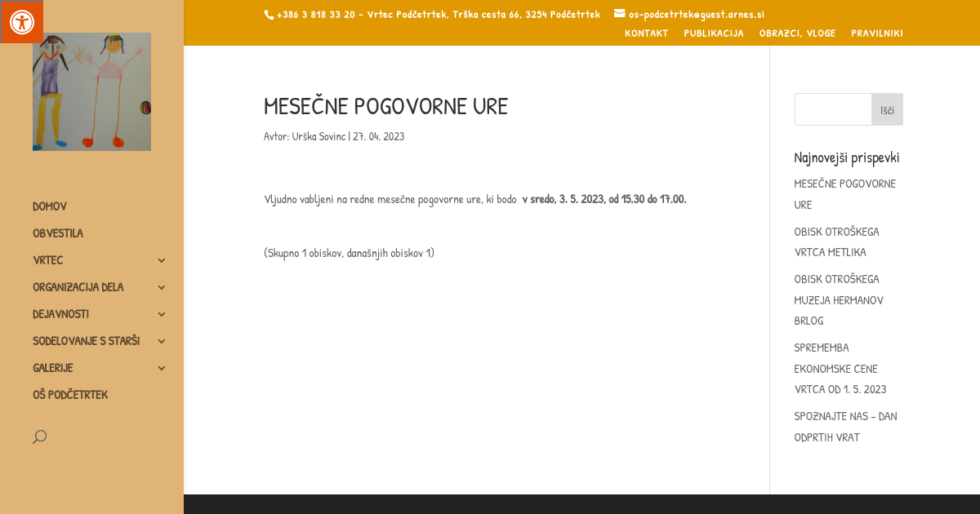Expand the Vrtec submenu arrow
Image resolution: width=980 pixels, height=514 pixels.
pos(162,260)
